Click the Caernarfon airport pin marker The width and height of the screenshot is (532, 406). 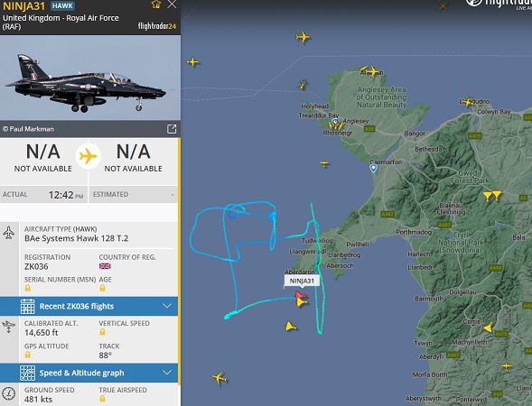click(373, 168)
